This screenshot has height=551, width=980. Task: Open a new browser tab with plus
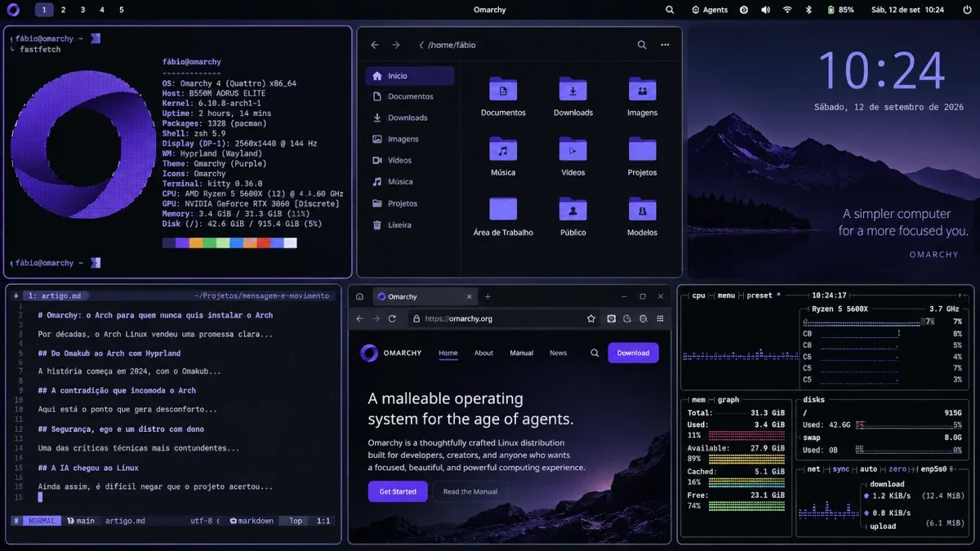point(488,296)
